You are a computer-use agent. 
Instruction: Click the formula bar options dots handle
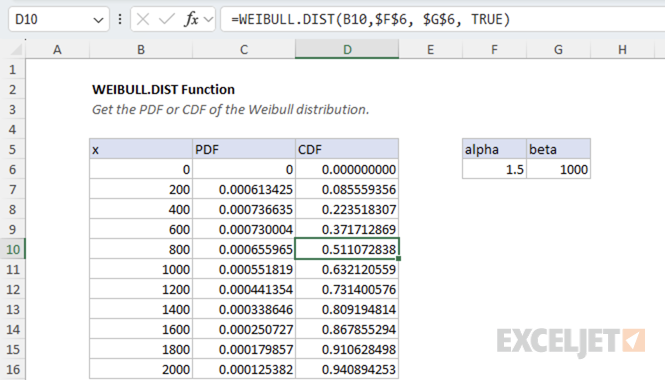(120, 19)
